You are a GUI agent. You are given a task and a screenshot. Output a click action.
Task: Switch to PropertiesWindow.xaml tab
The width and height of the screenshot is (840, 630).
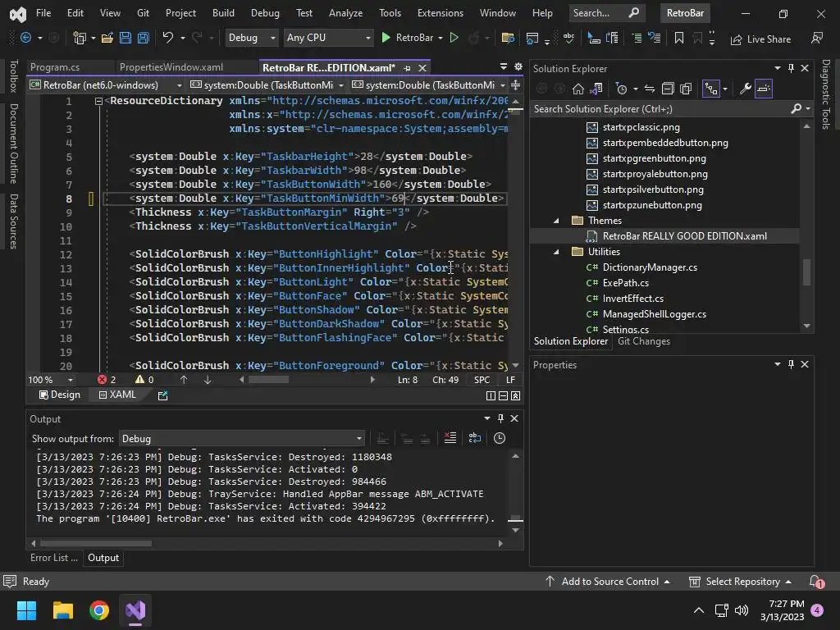click(x=171, y=67)
